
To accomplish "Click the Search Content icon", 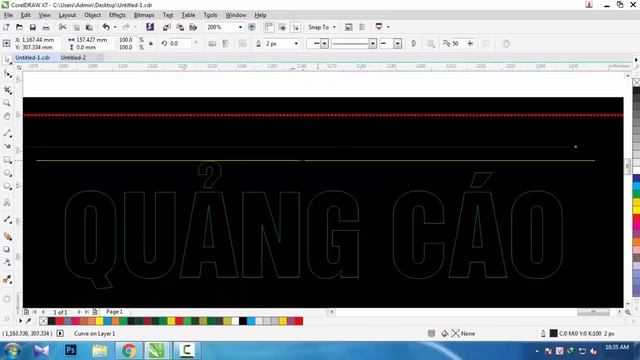I will pyautogui.click(x=150, y=27).
